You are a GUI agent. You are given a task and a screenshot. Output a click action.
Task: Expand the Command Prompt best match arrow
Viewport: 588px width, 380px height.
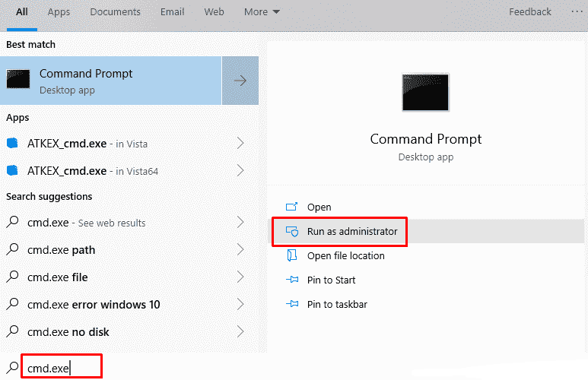pyautogui.click(x=240, y=81)
